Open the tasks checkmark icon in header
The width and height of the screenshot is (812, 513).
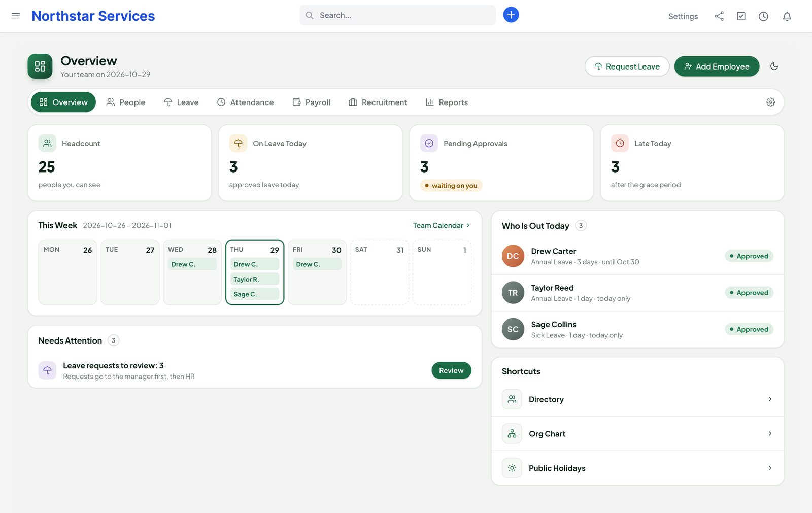(x=741, y=16)
